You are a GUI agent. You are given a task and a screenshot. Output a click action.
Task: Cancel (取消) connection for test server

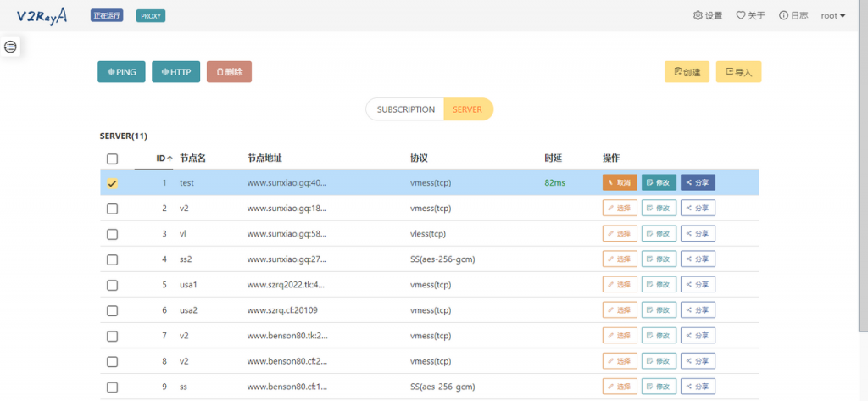tap(619, 182)
